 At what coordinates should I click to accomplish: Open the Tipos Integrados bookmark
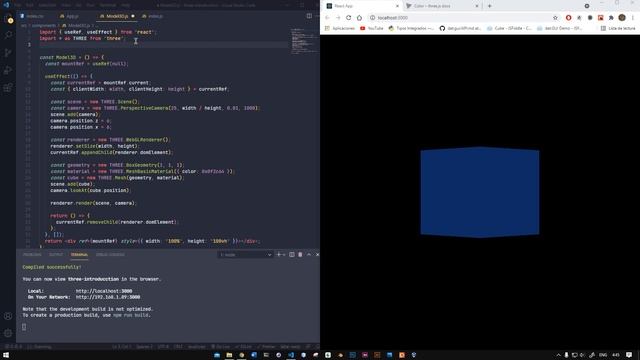pyautogui.click(x=411, y=29)
